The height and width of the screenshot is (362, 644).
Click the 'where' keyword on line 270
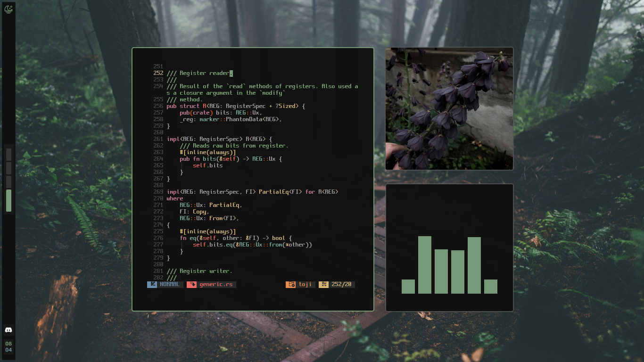pyautogui.click(x=174, y=198)
